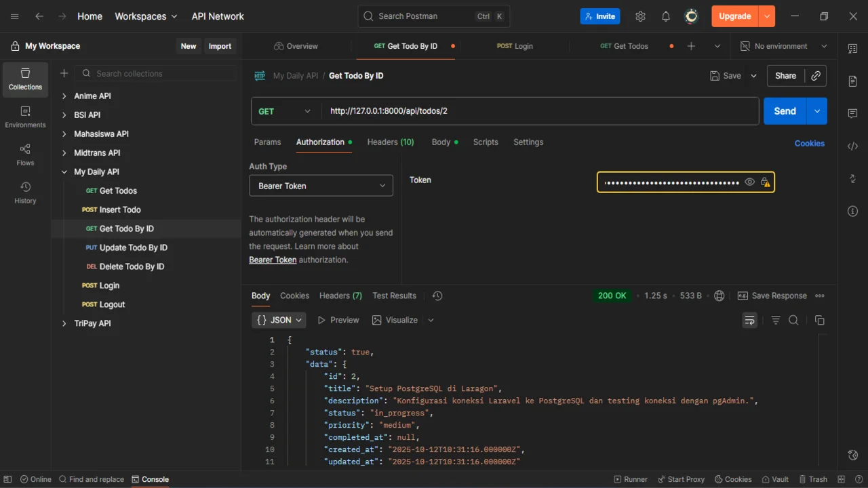
Task: Open the POST Login request tab
Action: pyautogui.click(x=515, y=46)
